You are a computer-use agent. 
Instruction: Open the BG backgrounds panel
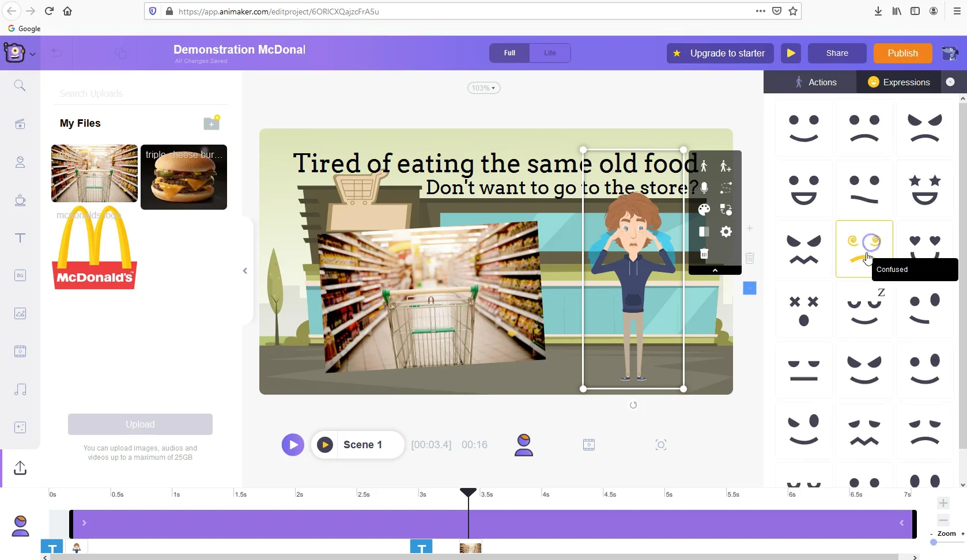(x=20, y=275)
